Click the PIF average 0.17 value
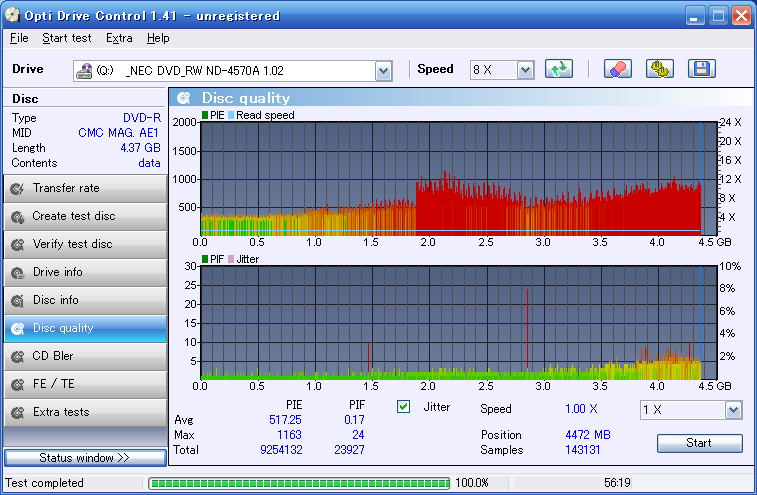 pyautogui.click(x=354, y=420)
